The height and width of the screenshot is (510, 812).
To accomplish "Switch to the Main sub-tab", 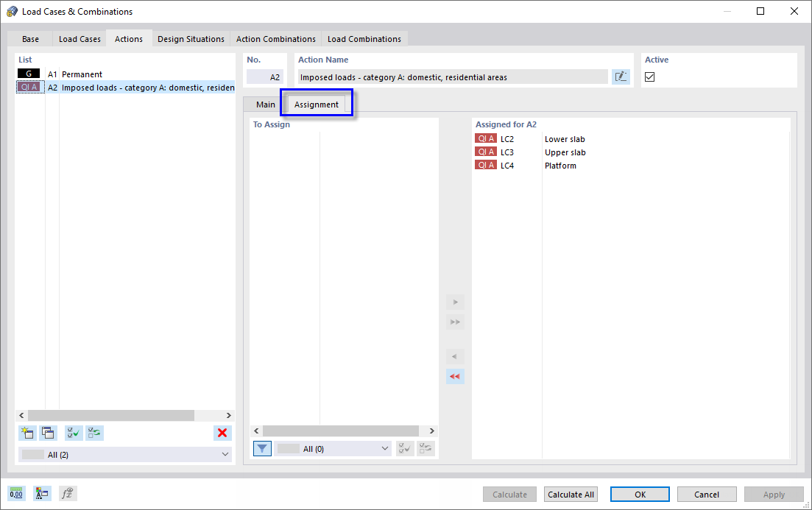I will [x=266, y=105].
